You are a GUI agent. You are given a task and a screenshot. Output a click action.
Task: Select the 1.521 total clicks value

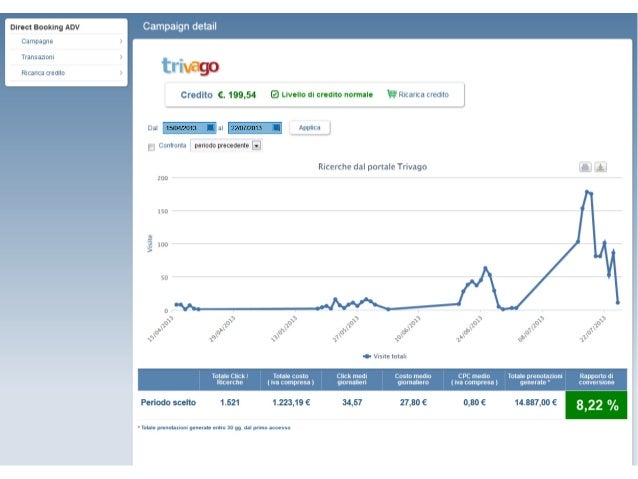tap(230, 402)
